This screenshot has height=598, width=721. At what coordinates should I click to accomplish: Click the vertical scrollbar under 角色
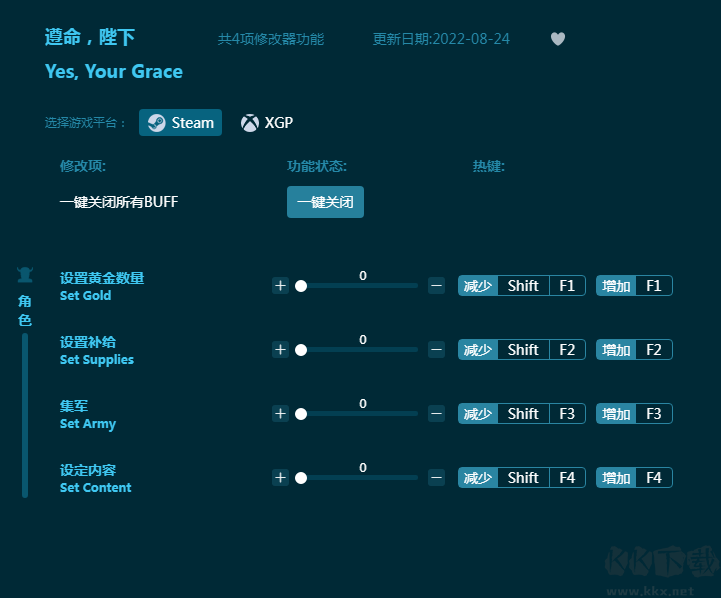(x=25, y=416)
